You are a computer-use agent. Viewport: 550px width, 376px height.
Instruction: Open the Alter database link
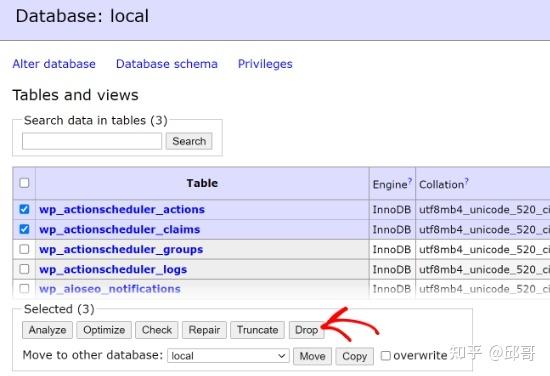54,64
